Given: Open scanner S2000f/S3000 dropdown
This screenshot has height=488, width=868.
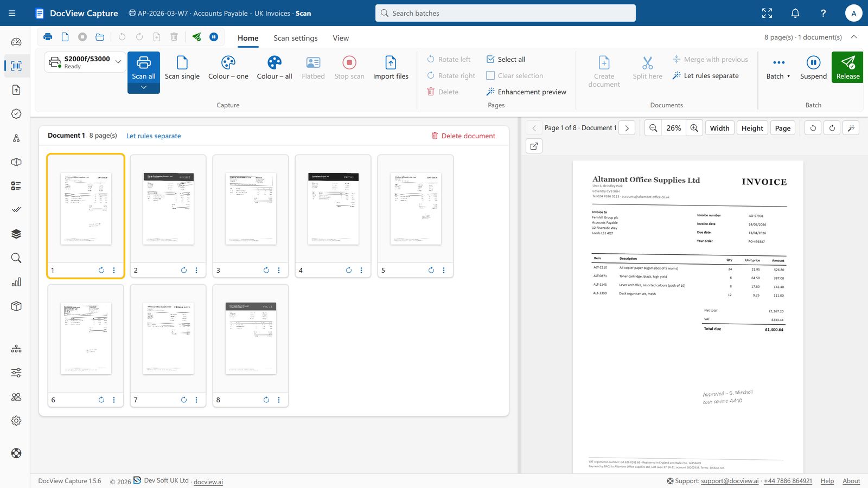Looking at the screenshot, I should coord(85,62).
